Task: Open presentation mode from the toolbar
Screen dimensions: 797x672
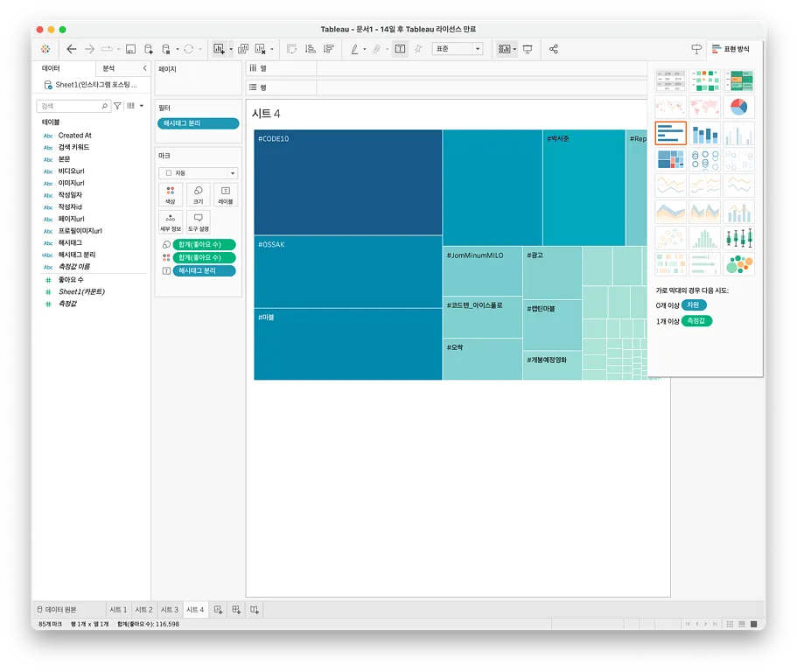Action: click(x=528, y=49)
